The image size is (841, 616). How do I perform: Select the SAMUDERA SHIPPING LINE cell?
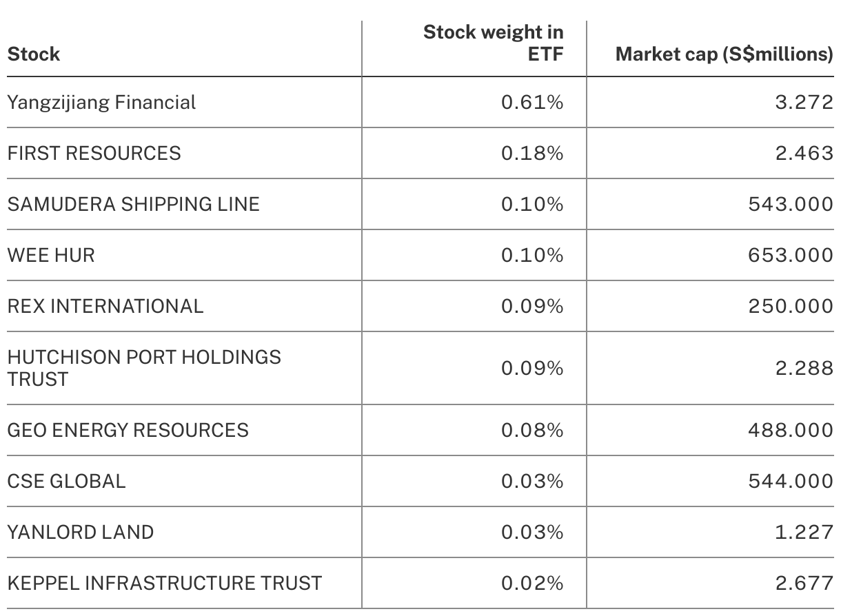point(133,204)
